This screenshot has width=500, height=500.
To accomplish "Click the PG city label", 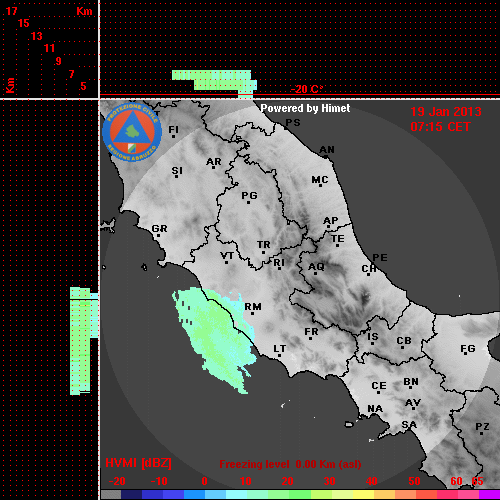I will 250,195.
